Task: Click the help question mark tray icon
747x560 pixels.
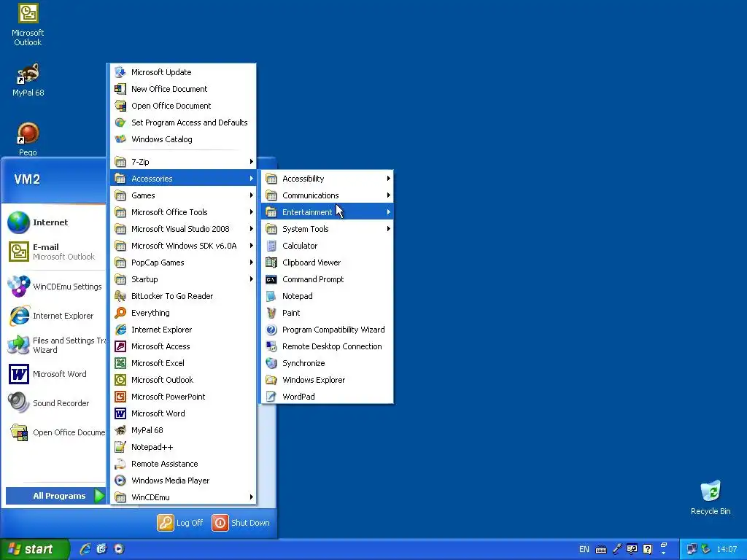Action: coord(648,549)
